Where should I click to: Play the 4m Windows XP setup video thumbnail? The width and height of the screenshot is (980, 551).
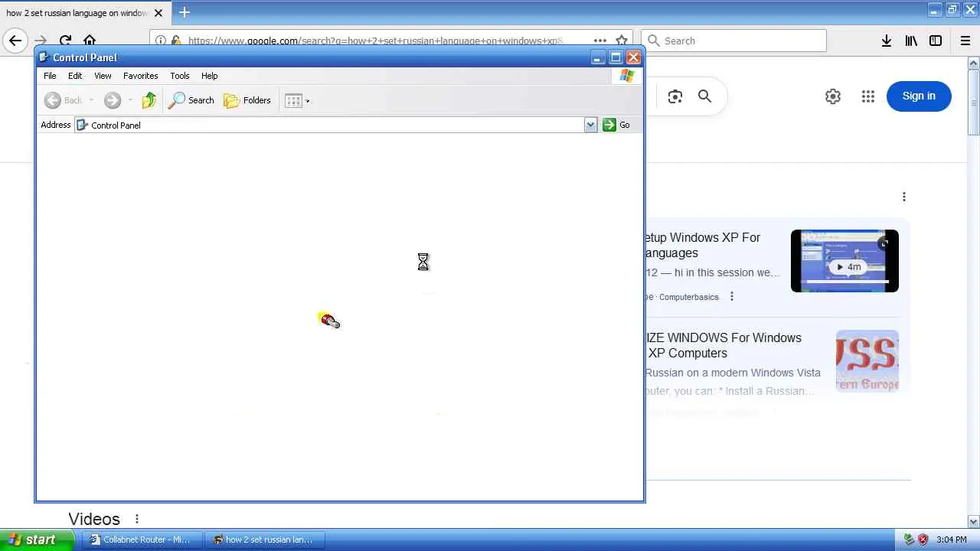pos(844,261)
